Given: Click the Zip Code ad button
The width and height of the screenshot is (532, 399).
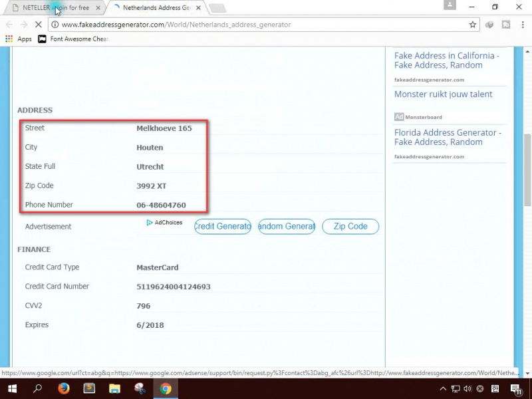Looking at the screenshot, I should coord(350,226).
